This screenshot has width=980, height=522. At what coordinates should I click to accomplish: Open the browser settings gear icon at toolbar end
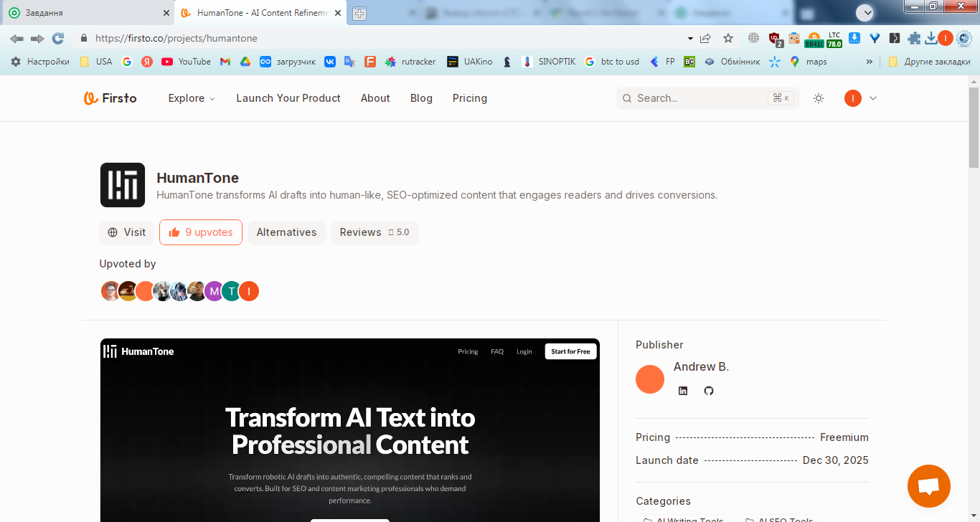[x=964, y=38]
